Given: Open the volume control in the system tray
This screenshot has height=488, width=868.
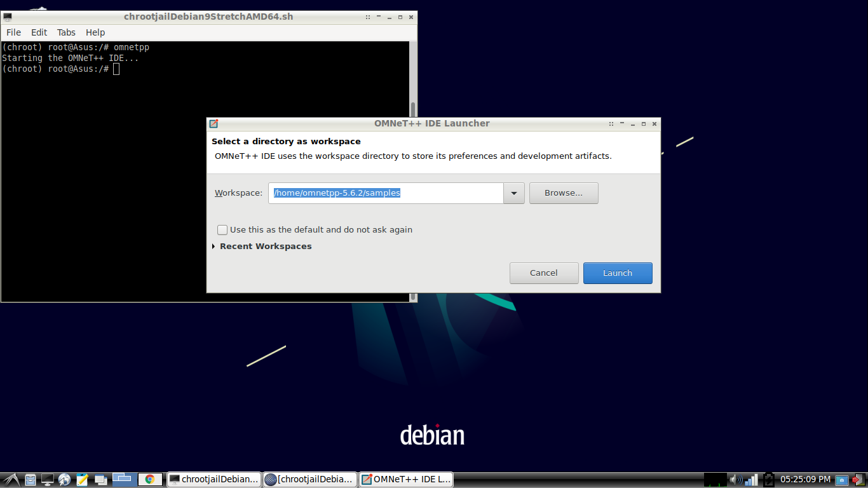Looking at the screenshot, I should [x=735, y=479].
